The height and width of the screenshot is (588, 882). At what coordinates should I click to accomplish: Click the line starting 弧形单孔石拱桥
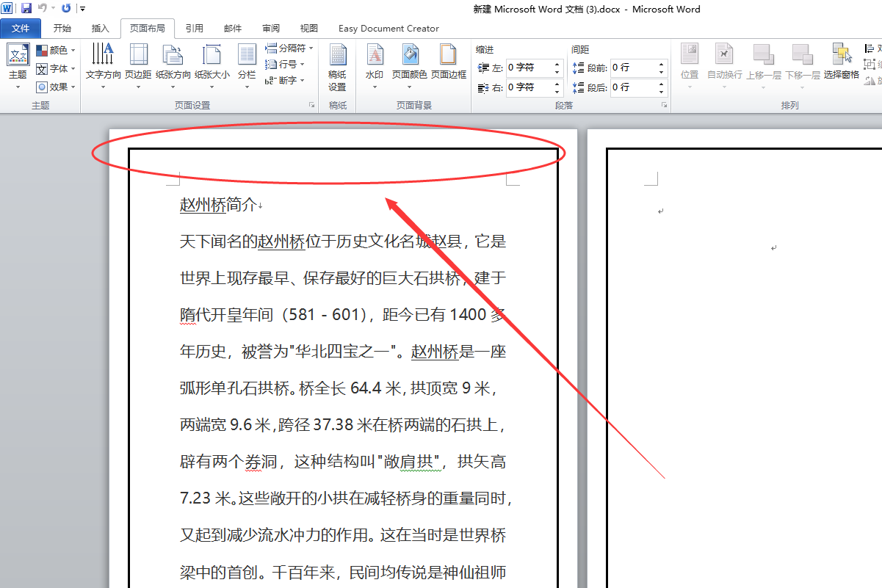click(x=338, y=388)
